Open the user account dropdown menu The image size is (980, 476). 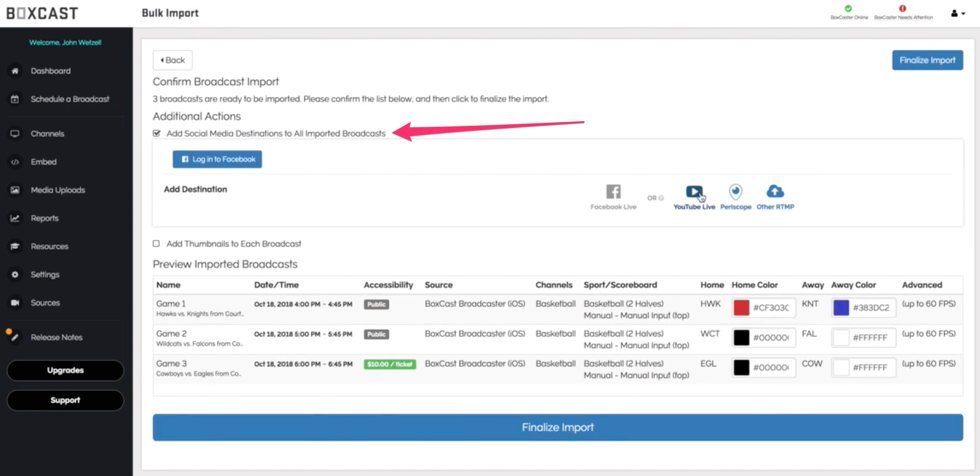(x=958, y=13)
